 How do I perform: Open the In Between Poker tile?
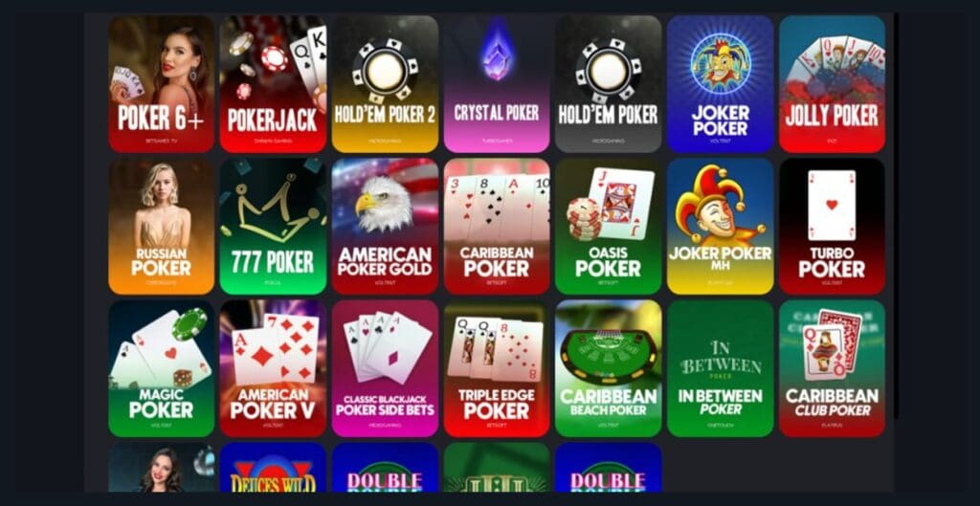720,368
